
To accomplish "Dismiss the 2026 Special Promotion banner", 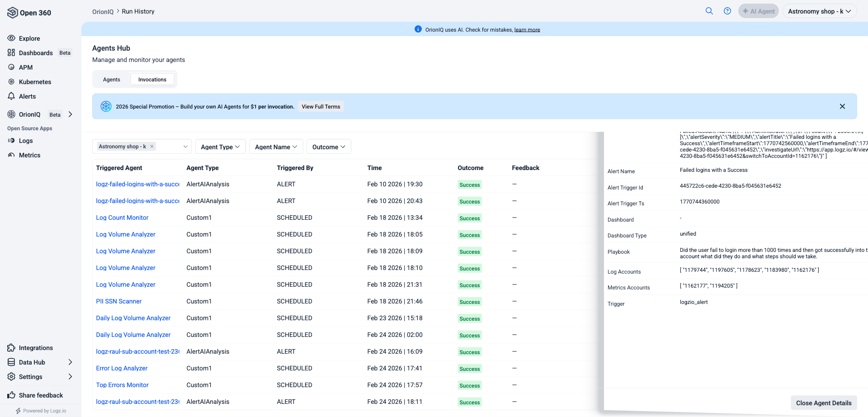I will 842,106.
